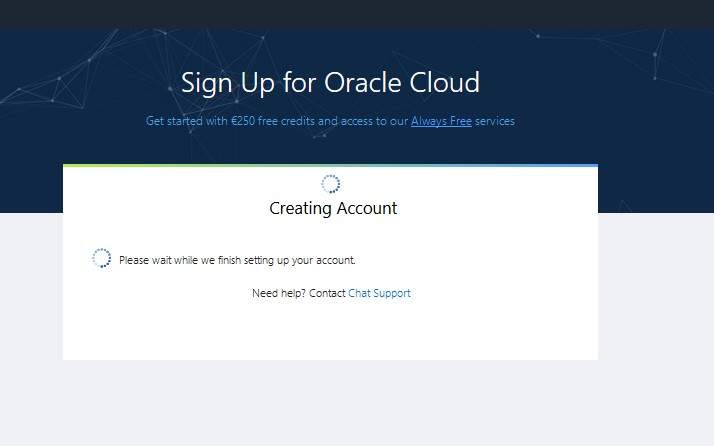Click the Sign Up for Oracle Cloud title
714x446 pixels.
click(330, 82)
